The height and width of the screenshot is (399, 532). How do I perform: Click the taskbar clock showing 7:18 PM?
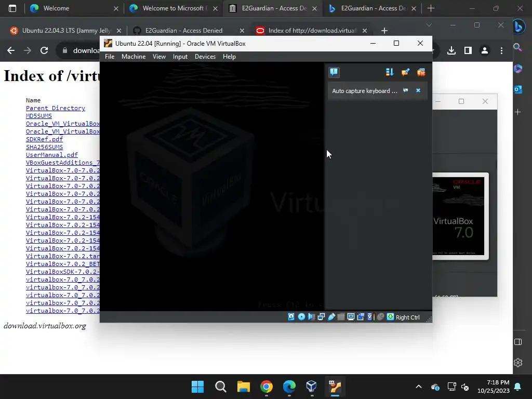click(x=494, y=387)
